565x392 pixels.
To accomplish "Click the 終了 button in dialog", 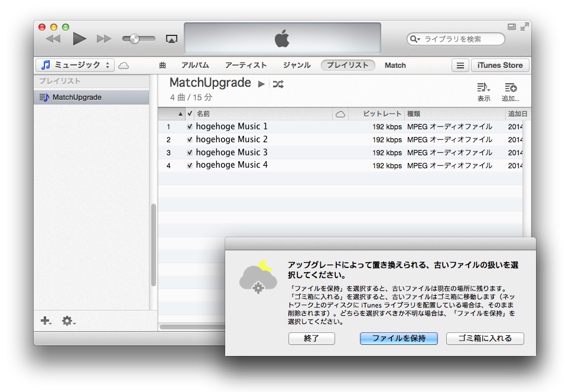I will pyautogui.click(x=311, y=338).
